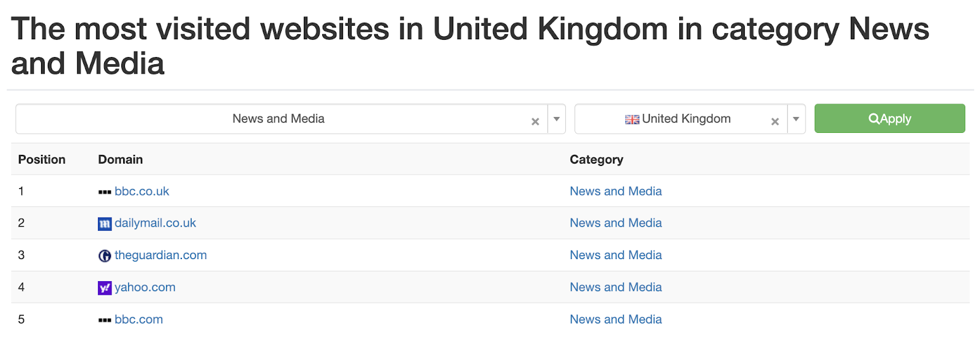Click position number 5 in bbc.com row
Image resolution: width=980 pixels, height=340 pixels.
click(21, 319)
